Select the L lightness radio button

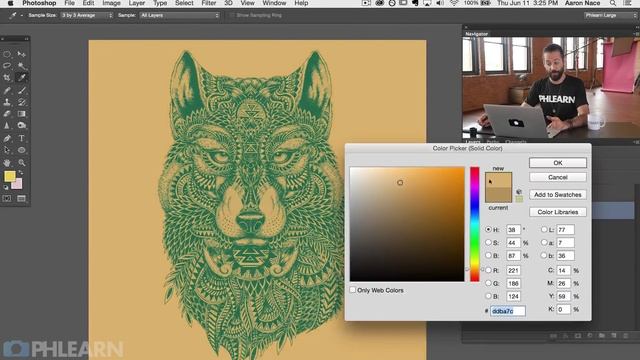(544, 229)
